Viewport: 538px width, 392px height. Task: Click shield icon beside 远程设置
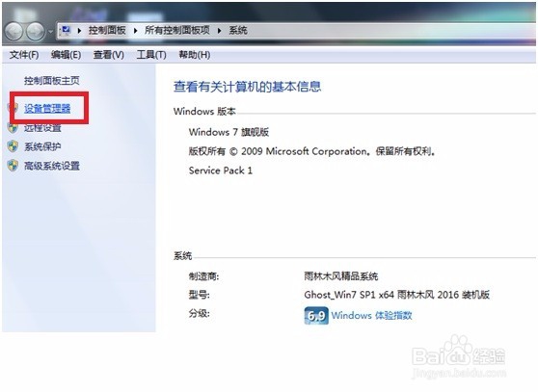pyautogui.click(x=13, y=127)
